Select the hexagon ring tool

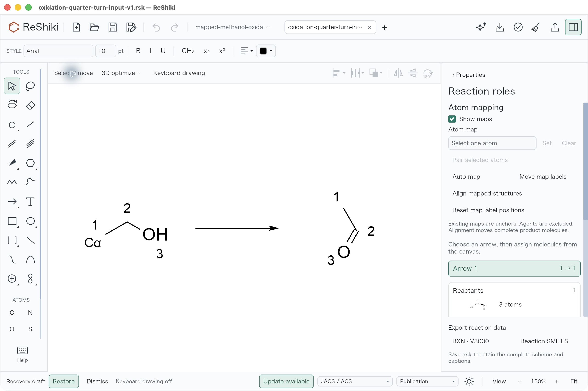(x=30, y=163)
